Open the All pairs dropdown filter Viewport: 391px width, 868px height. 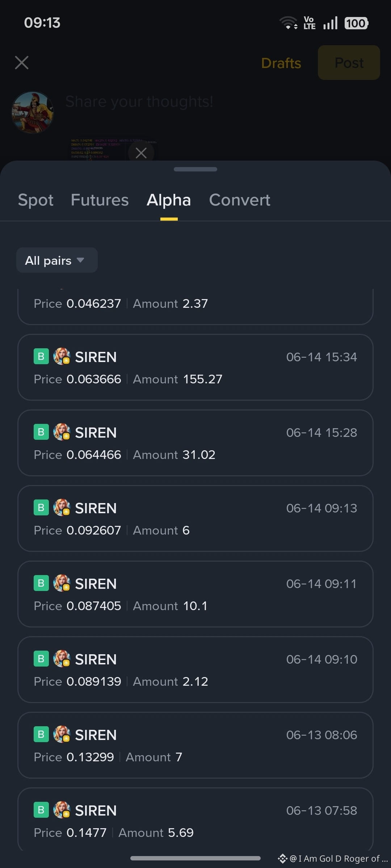pos(57,260)
